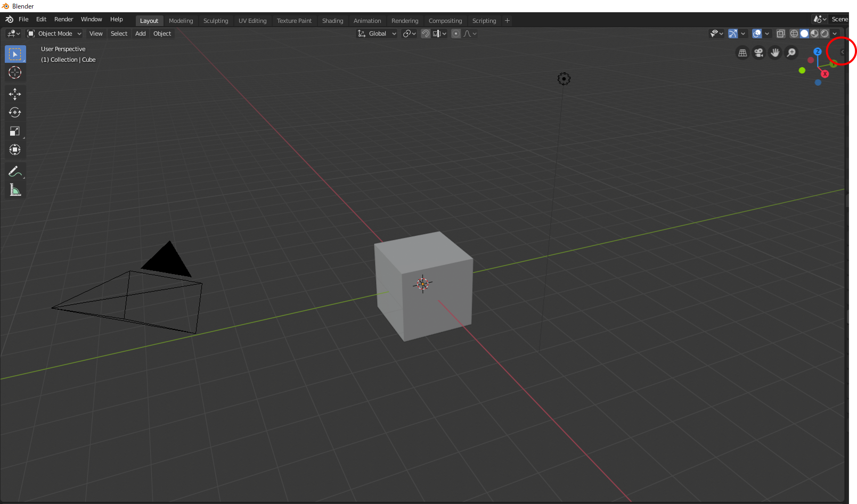This screenshot has width=857, height=504.
Task: Open the editor type dropdown
Action: tap(13, 34)
